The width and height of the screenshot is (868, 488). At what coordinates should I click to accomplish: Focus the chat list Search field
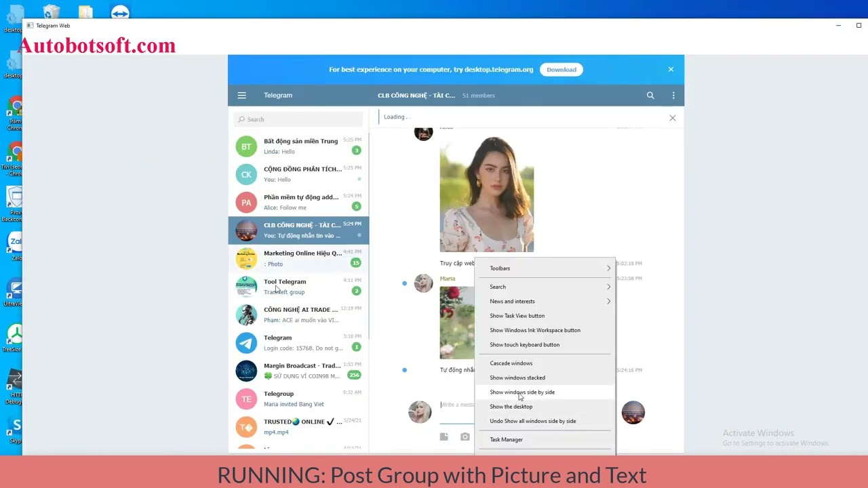click(x=298, y=119)
